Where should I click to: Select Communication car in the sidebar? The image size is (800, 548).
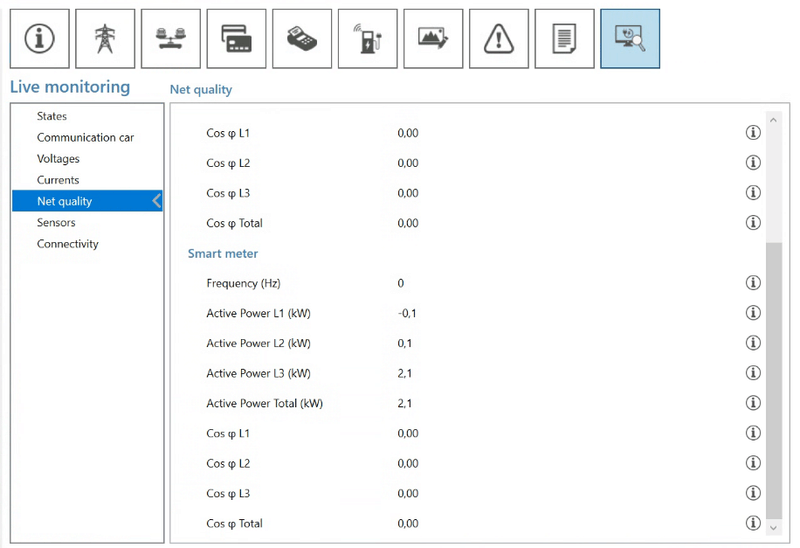click(x=87, y=137)
